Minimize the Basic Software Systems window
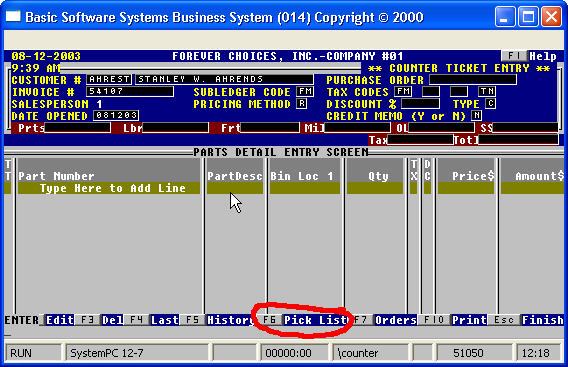This screenshot has width=568, height=367. point(504,17)
